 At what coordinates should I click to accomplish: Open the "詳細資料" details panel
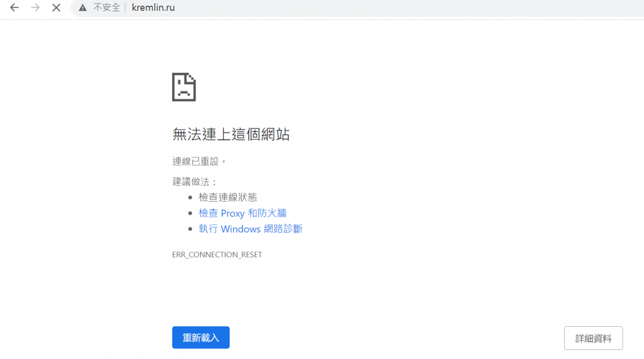[593, 338]
